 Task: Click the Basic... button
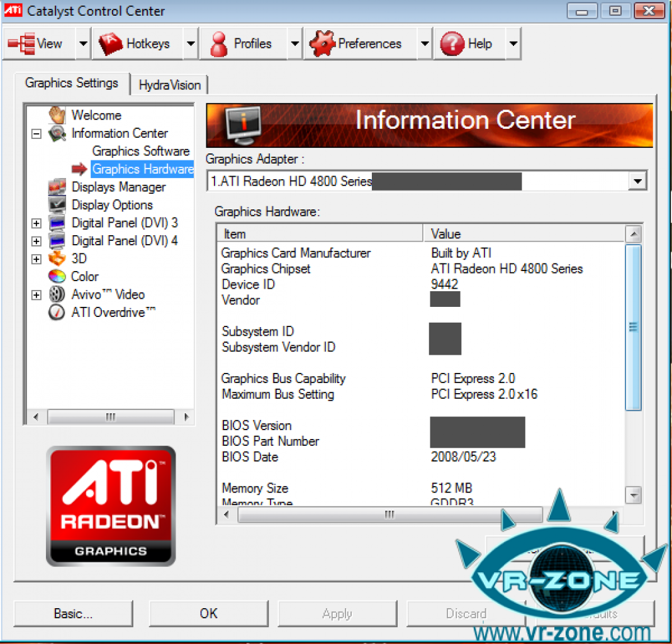coord(73,614)
